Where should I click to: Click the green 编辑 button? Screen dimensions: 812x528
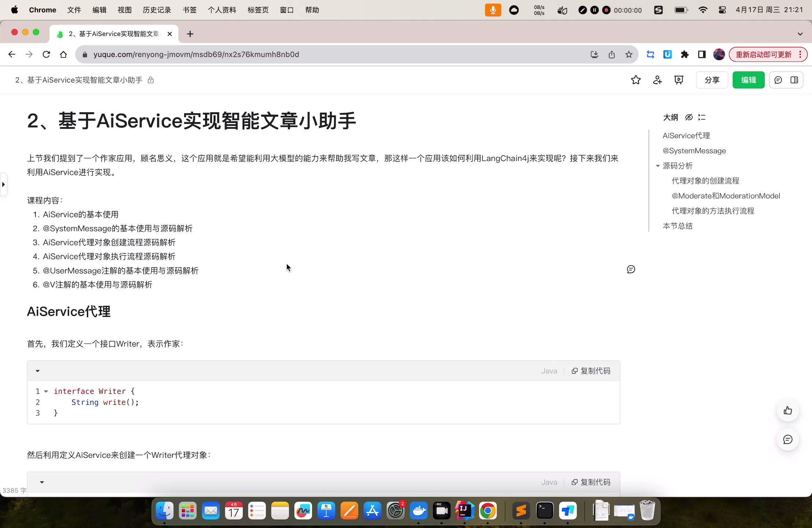tap(748, 80)
